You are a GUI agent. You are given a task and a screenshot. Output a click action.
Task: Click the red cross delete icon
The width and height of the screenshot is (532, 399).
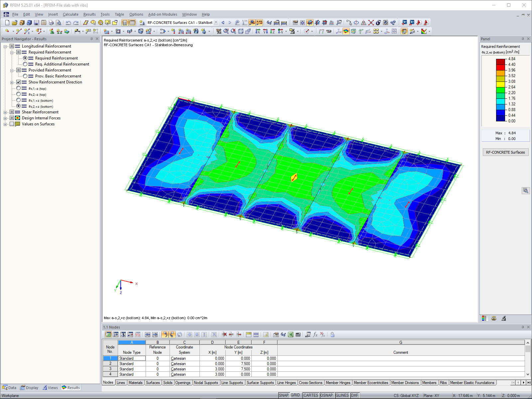pyautogui.click(x=371, y=23)
